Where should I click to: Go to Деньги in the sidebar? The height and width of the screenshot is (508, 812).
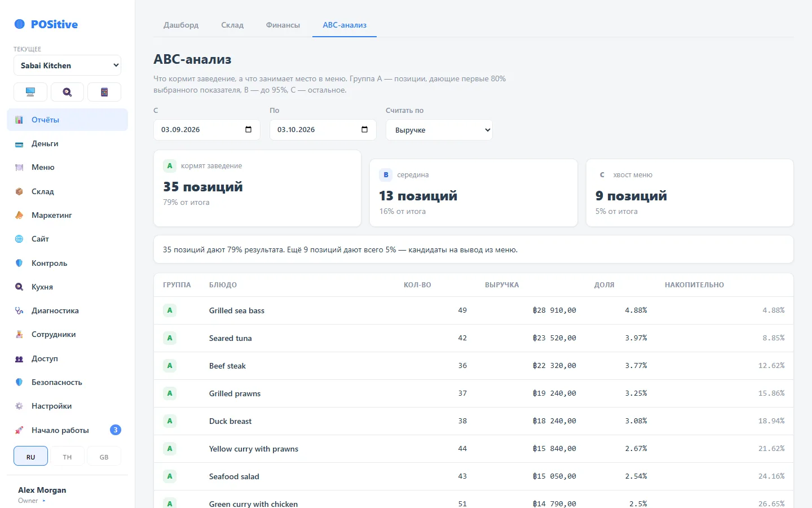pos(67,143)
